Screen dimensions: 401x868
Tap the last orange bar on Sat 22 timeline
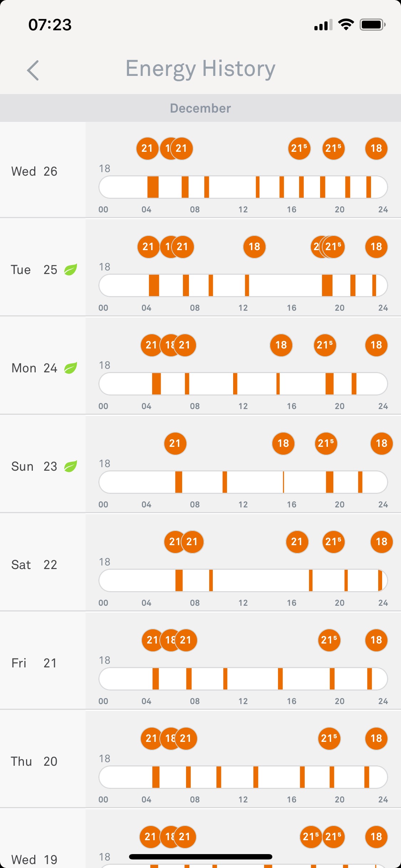point(380,580)
